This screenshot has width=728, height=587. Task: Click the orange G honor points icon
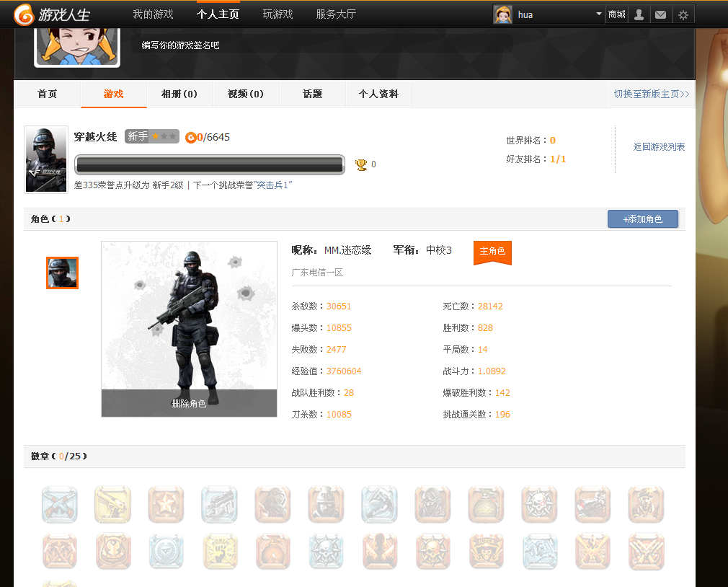point(190,138)
